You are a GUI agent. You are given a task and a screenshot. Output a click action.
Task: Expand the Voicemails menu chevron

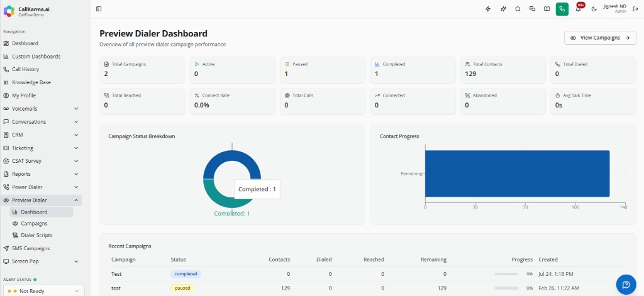(76, 109)
